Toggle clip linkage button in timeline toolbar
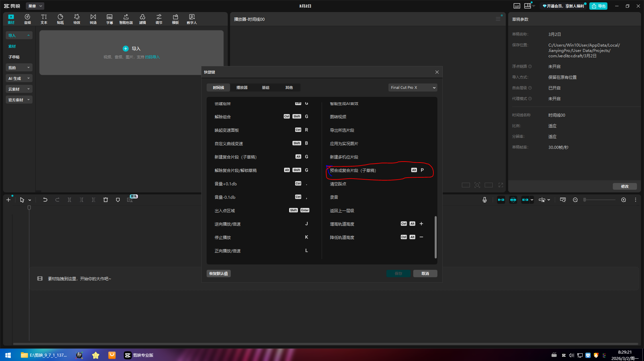Screen dimensions: 644x361 click(525, 200)
